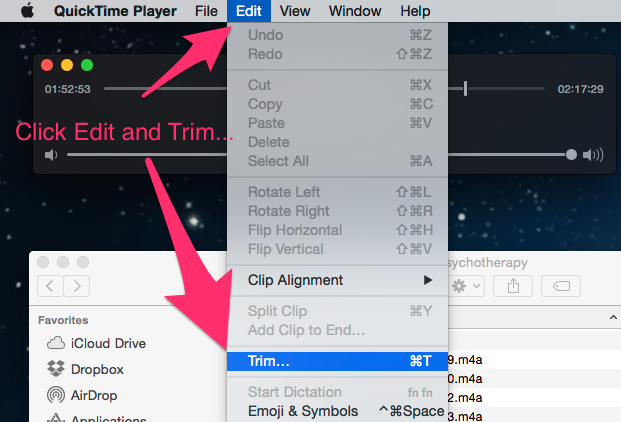
Task: Minimize the QuickTime audio player window
Action: [67, 65]
